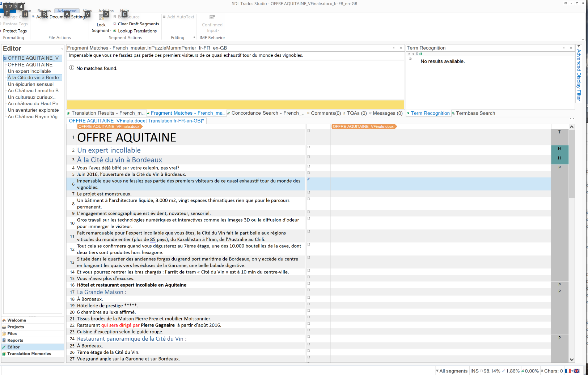Open the Translation Memories view
588x375 pixels.
tap(29, 354)
